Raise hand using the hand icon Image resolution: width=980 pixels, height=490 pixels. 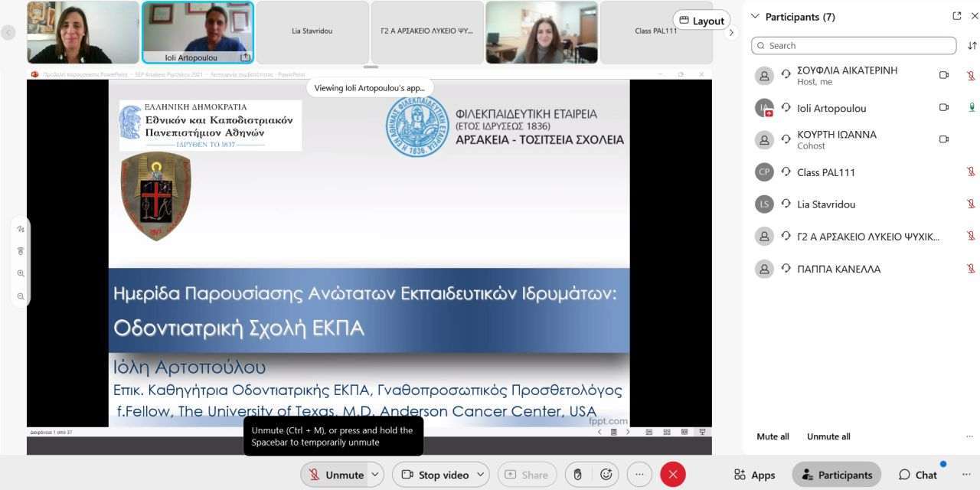click(578, 475)
